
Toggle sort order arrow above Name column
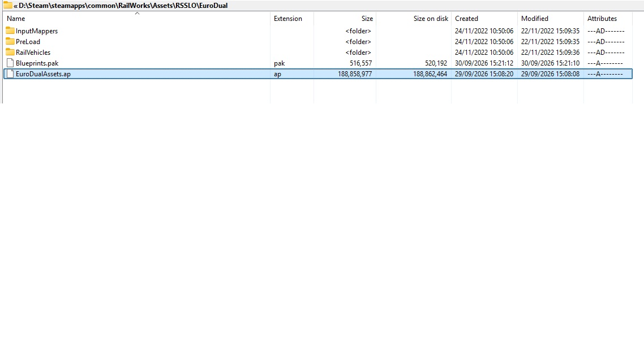(137, 13)
